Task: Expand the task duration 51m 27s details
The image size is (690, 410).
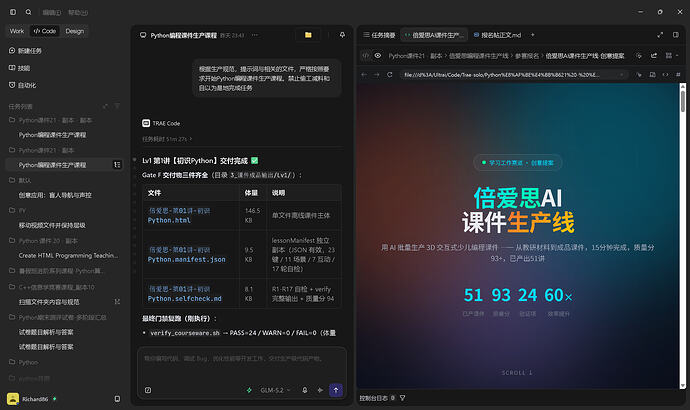Action: 167,139
